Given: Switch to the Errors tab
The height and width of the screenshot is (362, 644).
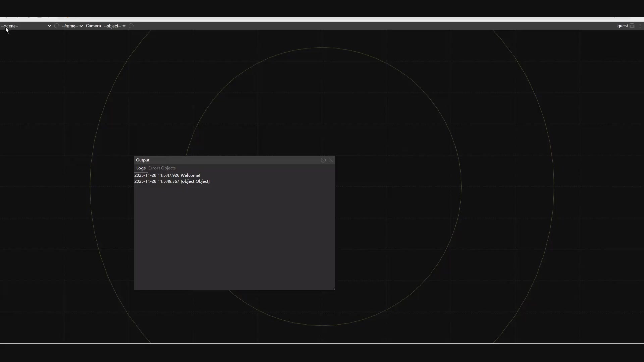Looking at the screenshot, I should (154, 168).
